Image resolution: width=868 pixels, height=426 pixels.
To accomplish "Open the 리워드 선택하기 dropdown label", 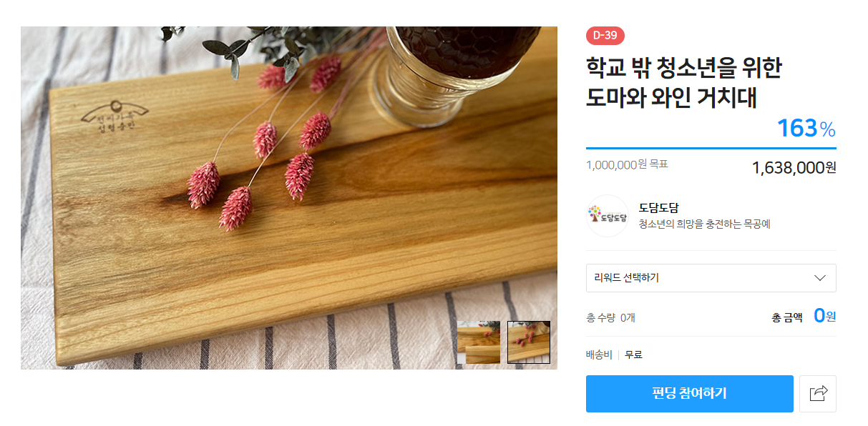I will click(x=627, y=278).
